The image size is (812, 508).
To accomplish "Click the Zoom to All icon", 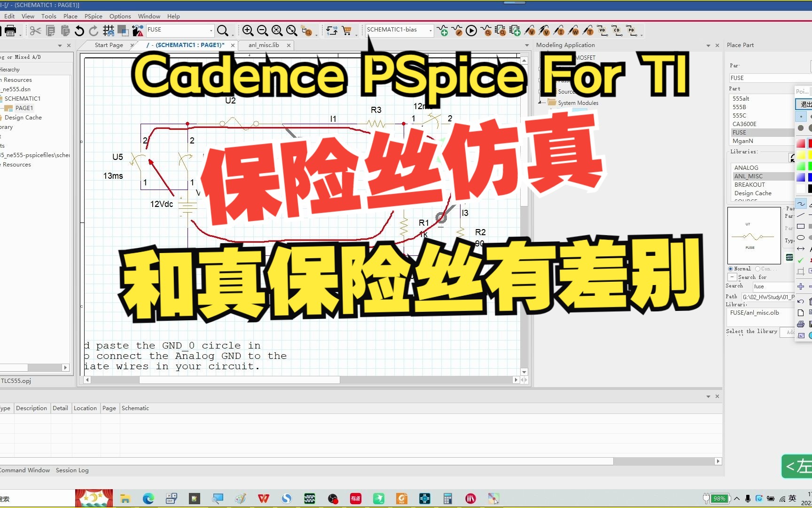I will tap(292, 31).
